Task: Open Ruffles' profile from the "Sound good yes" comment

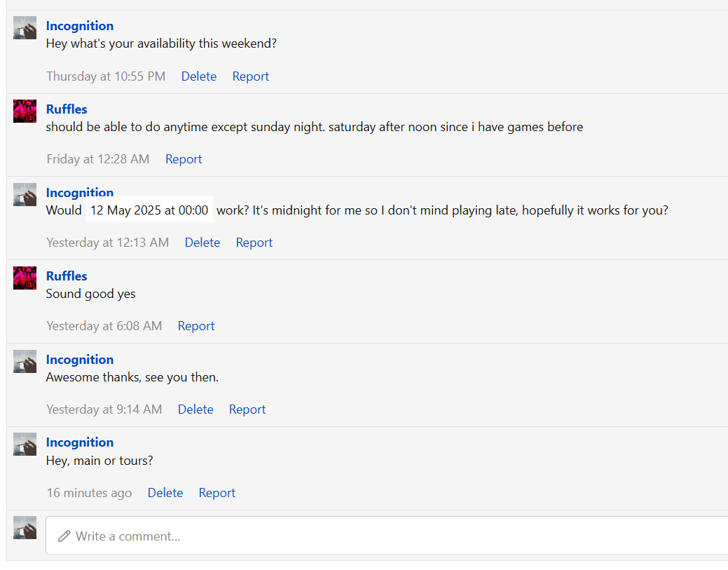Action: (x=67, y=276)
